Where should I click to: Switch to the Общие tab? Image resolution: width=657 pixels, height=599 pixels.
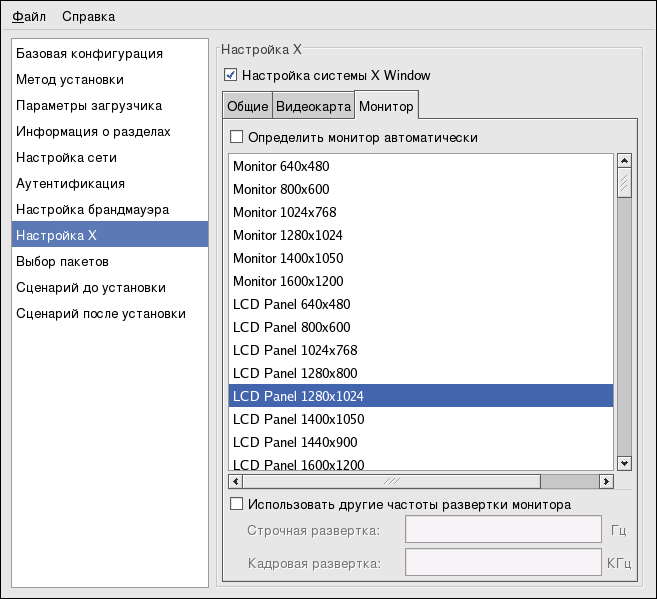pyautogui.click(x=247, y=106)
